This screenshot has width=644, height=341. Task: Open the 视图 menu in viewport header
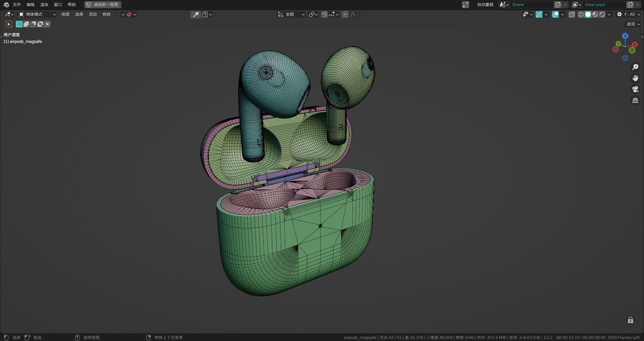[65, 14]
